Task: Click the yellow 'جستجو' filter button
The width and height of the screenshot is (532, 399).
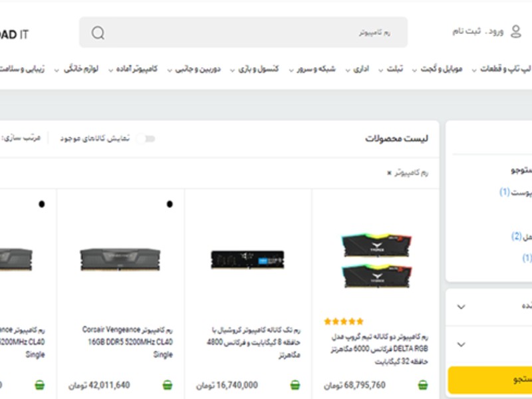Action: click(x=490, y=380)
